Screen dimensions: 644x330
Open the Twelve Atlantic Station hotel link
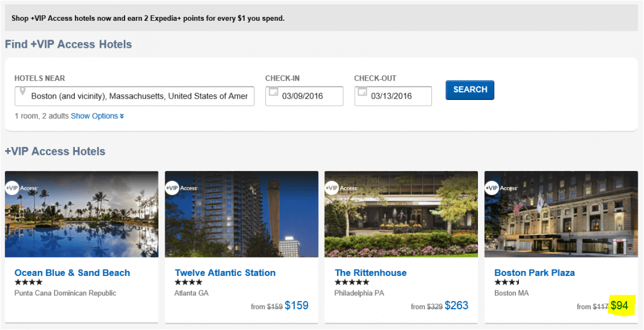tap(225, 273)
